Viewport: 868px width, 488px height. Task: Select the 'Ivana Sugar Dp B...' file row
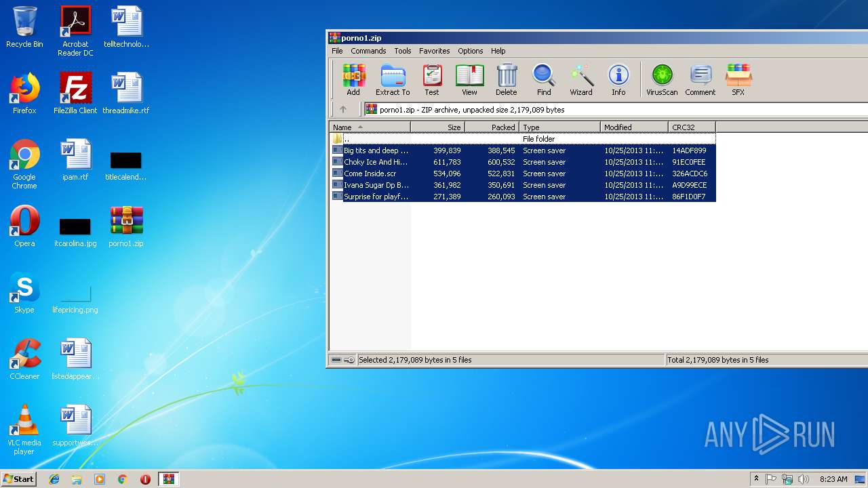523,185
